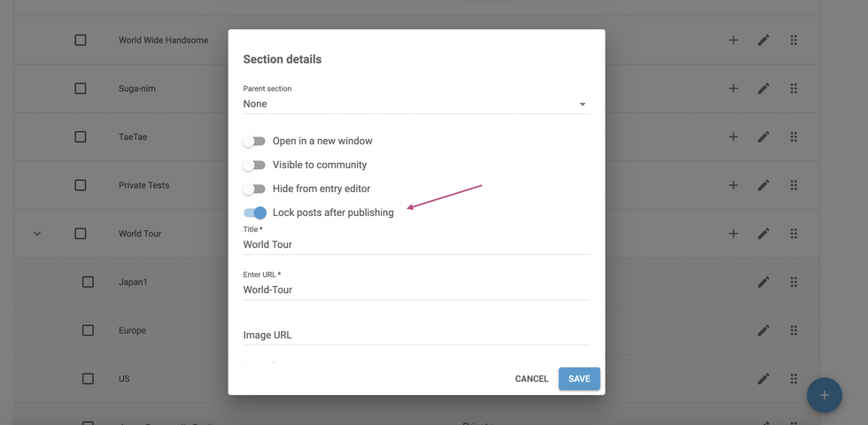Turn on Visible to community switch

point(254,165)
